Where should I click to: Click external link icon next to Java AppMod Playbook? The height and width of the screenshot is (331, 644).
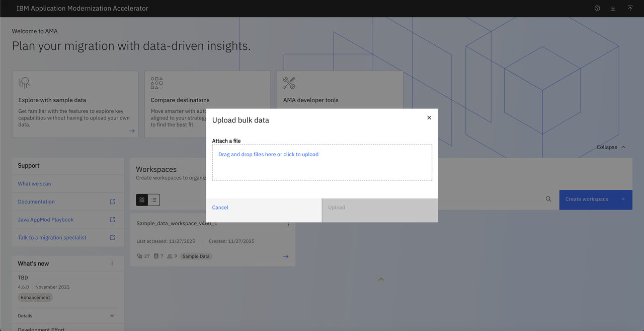click(112, 220)
